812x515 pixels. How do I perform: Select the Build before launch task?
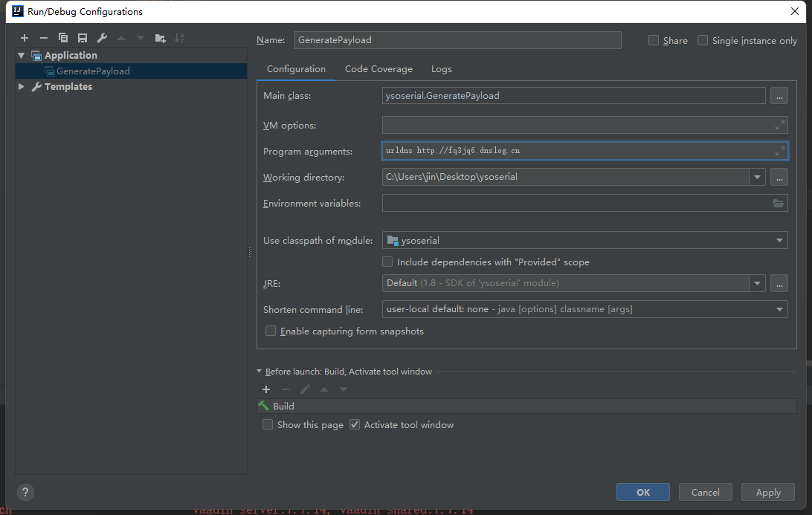tap(526, 406)
